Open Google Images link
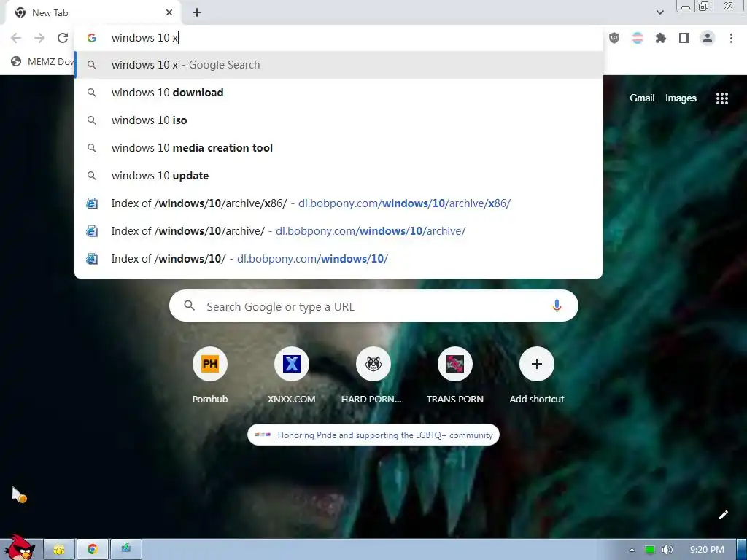 pyautogui.click(x=681, y=98)
